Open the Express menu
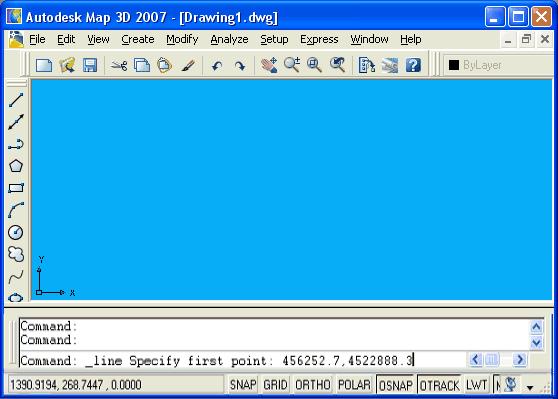 pyautogui.click(x=319, y=39)
